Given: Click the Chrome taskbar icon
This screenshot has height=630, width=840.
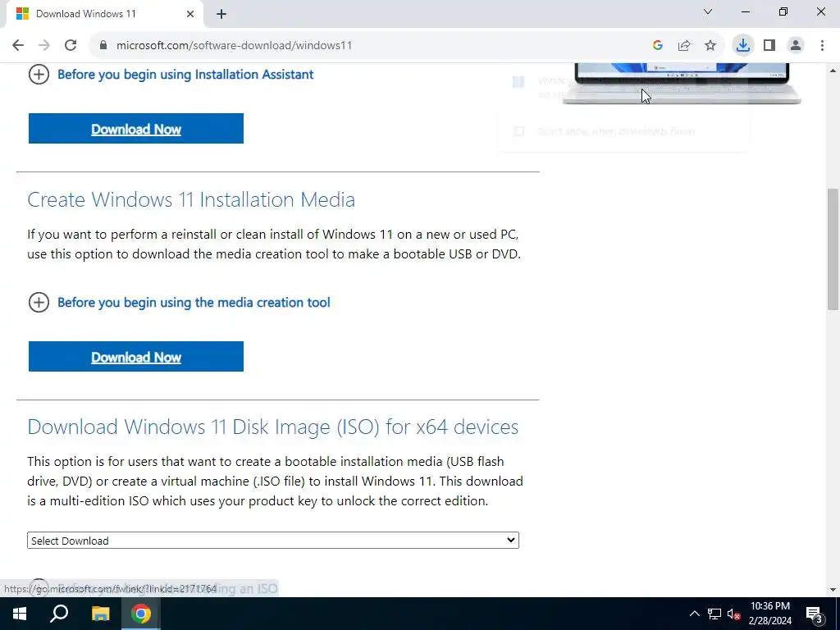Looking at the screenshot, I should coord(141,614).
